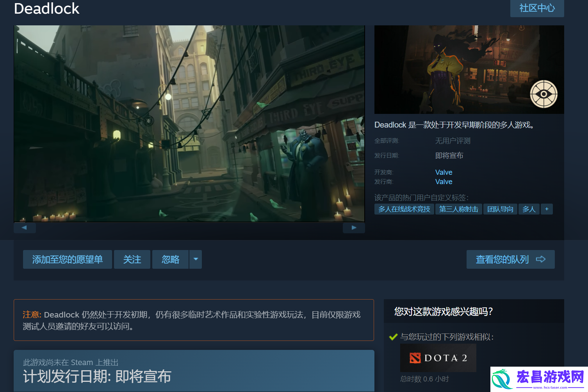Show next screenshot with right arrow
The width and height of the screenshot is (588, 392).
point(354,228)
